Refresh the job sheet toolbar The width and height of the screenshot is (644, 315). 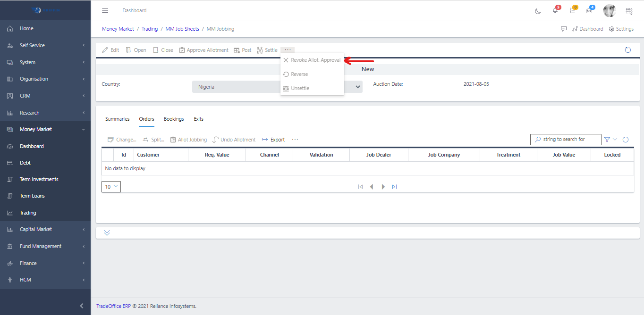(627, 50)
